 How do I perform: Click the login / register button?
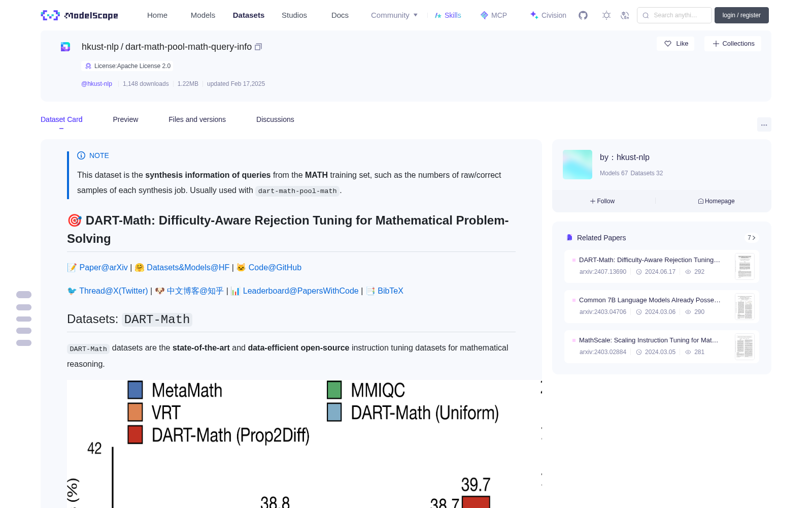click(741, 15)
